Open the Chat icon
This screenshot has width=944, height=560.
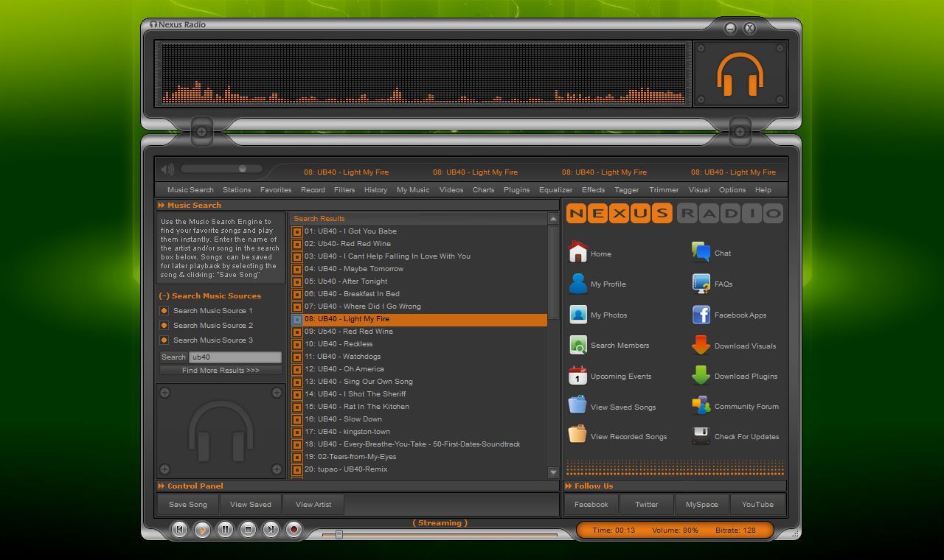(701, 252)
